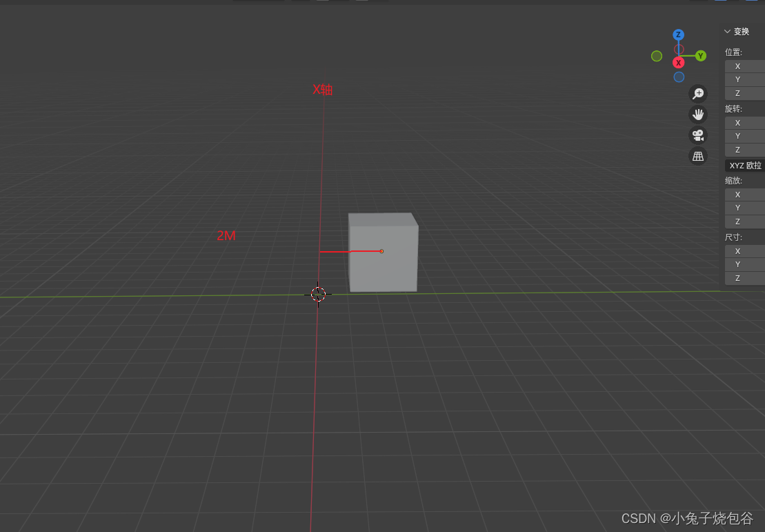
Task: Open the XYZ 欧拉 rotation mode dropdown
Action: [x=745, y=166]
